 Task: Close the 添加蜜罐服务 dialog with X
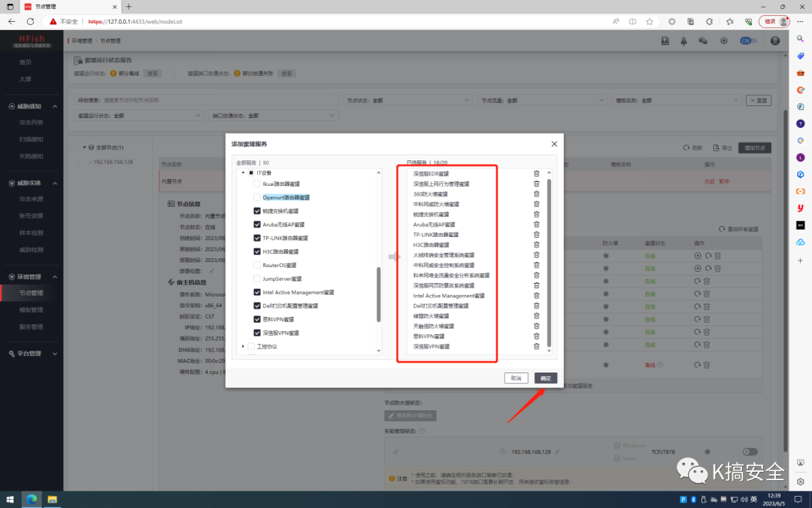[x=554, y=144]
